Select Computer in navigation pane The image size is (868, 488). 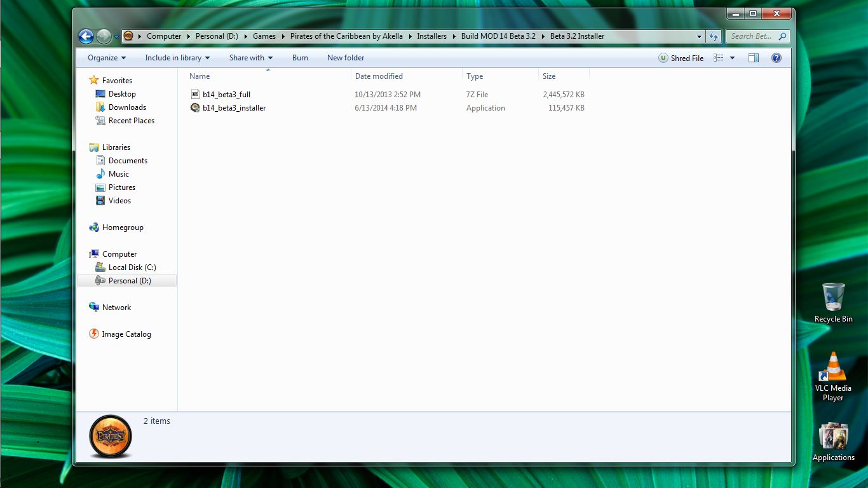119,254
